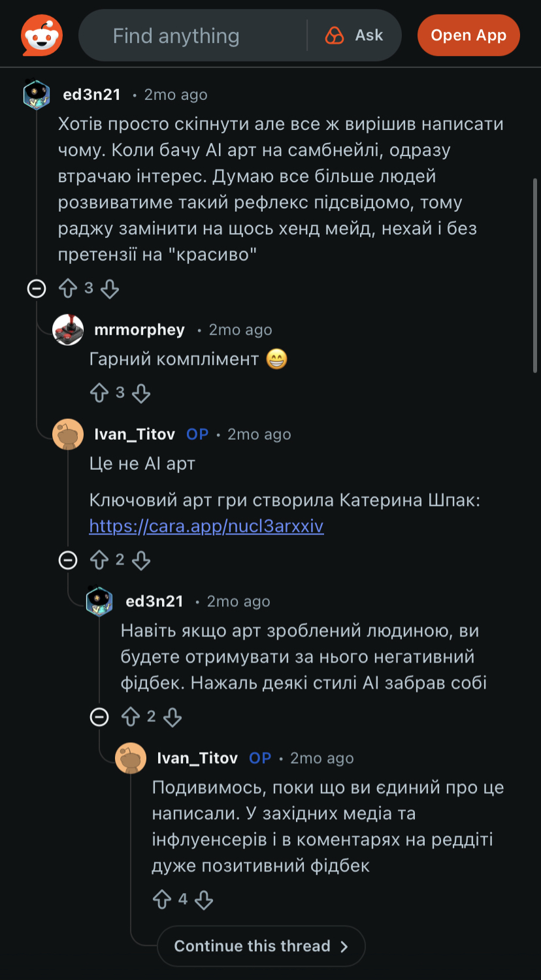
Task: Open the Reddit home logo
Action: pos(42,35)
